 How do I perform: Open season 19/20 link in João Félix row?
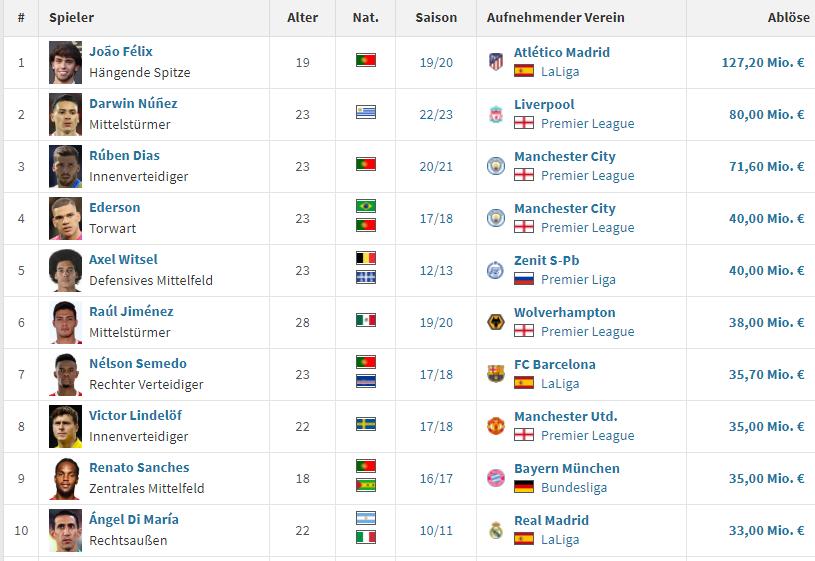pos(436,62)
